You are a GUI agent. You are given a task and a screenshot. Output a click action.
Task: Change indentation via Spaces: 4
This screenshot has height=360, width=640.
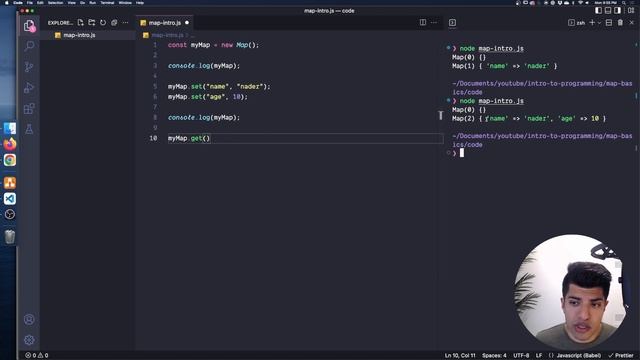494,356
